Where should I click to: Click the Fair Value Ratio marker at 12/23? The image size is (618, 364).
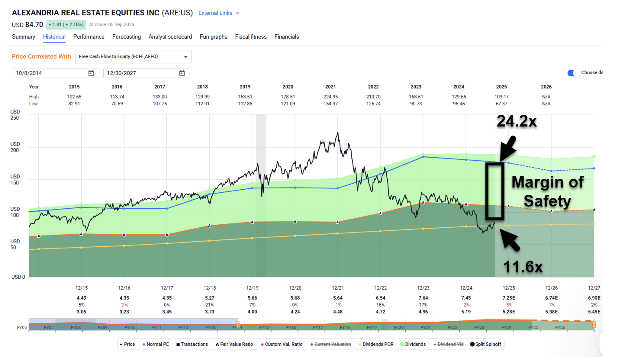pyautogui.click(x=423, y=203)
